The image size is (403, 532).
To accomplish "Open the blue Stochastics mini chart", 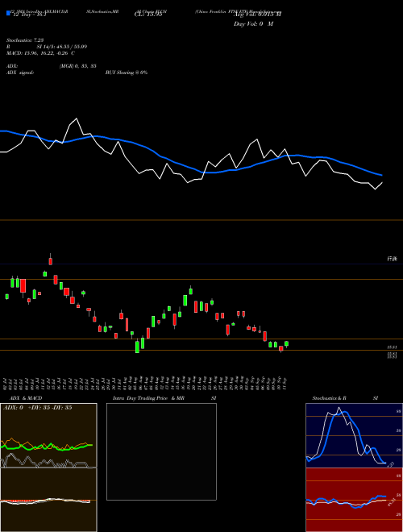I will 354,435.
